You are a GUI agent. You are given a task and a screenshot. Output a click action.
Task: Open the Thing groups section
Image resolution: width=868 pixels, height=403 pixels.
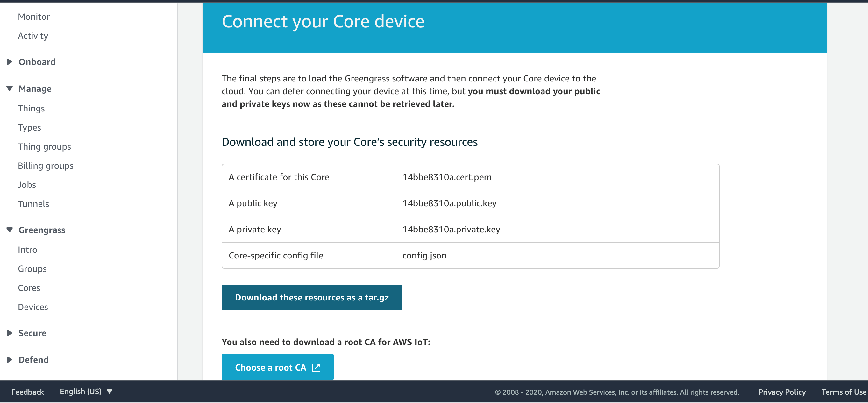pyautogui.click(x=44, y=146)
